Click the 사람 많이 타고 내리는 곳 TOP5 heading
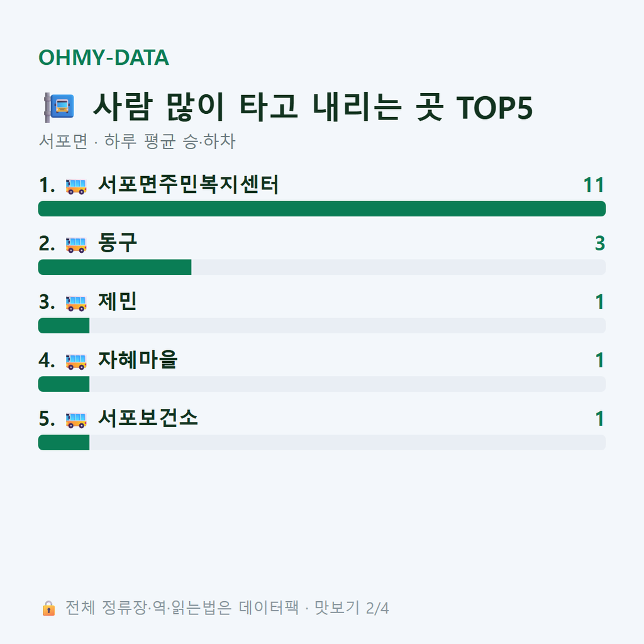This screenshot has width=644, height=644. (x=313, y=107)
